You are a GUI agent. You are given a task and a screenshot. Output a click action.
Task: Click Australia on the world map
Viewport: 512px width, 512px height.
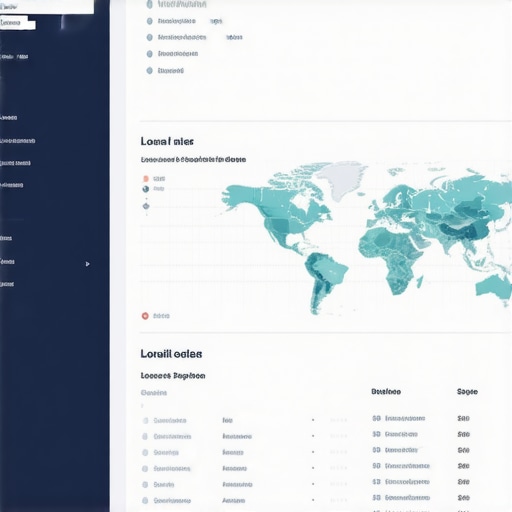[493, 286]
